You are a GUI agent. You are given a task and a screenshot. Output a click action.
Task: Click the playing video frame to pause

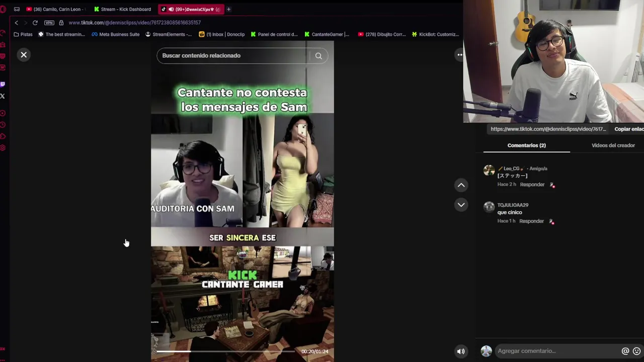pyautogui.click(x=242, y=201)
